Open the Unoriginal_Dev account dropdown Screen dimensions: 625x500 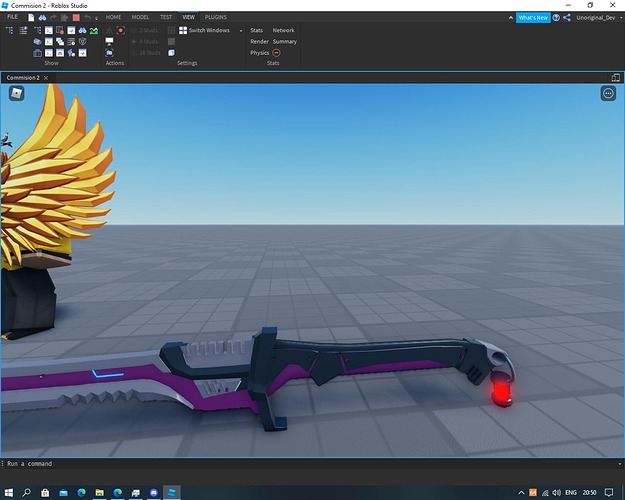[x=600, y=18]
